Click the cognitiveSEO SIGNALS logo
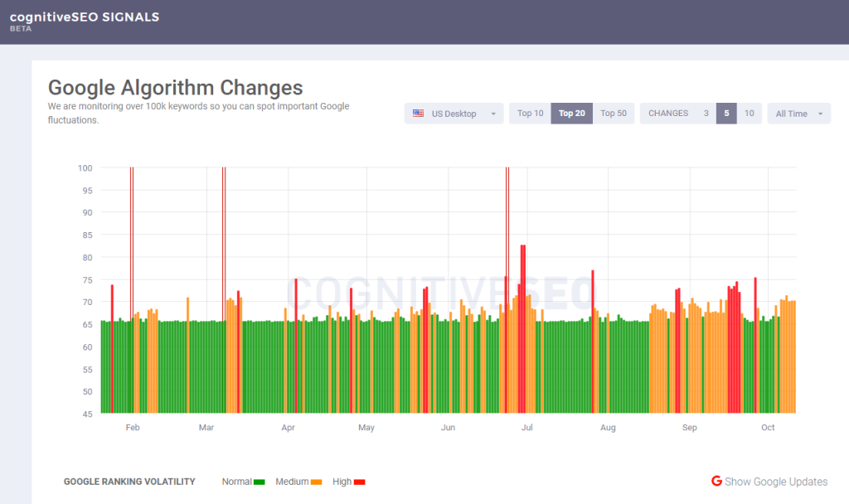Screen dimensions: 849x504 (85, 17)
